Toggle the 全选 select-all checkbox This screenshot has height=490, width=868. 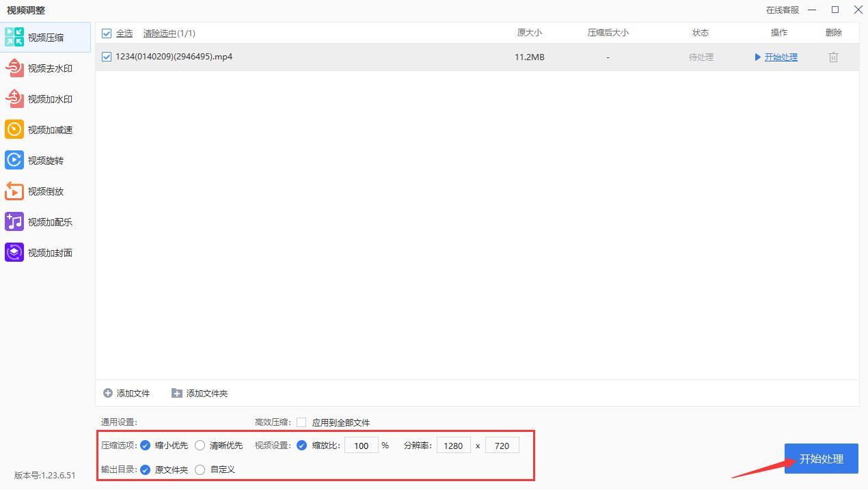pyautogui.click(x=107, y=33)
